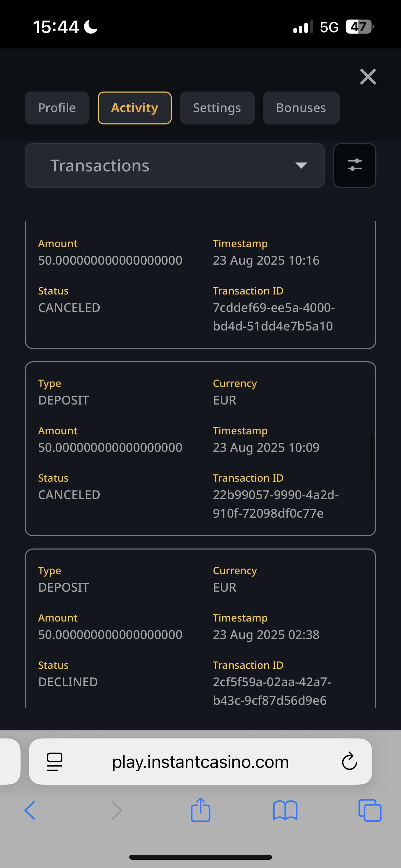The image size is (401, 868).
Task: Click the Transactions dropdown arrow
Action: point(301,166)
